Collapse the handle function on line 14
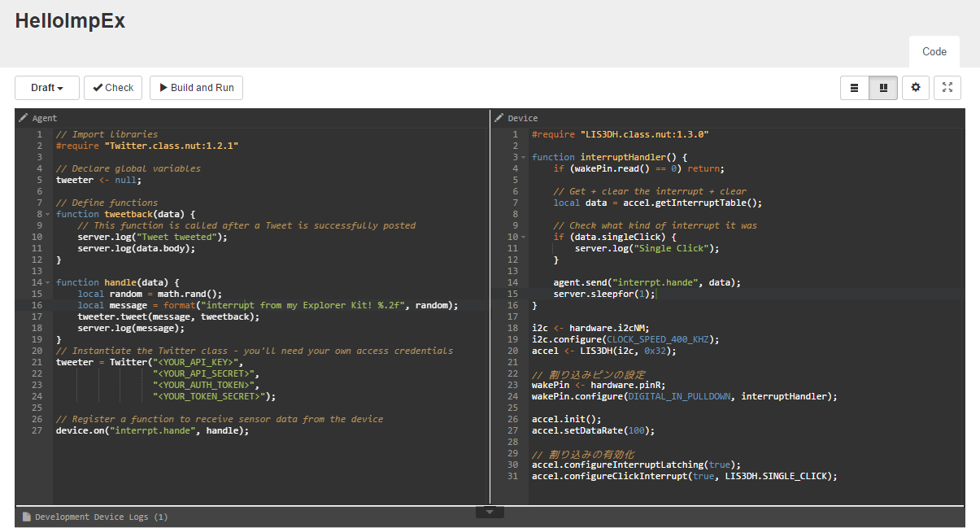 tap(46, 281)
